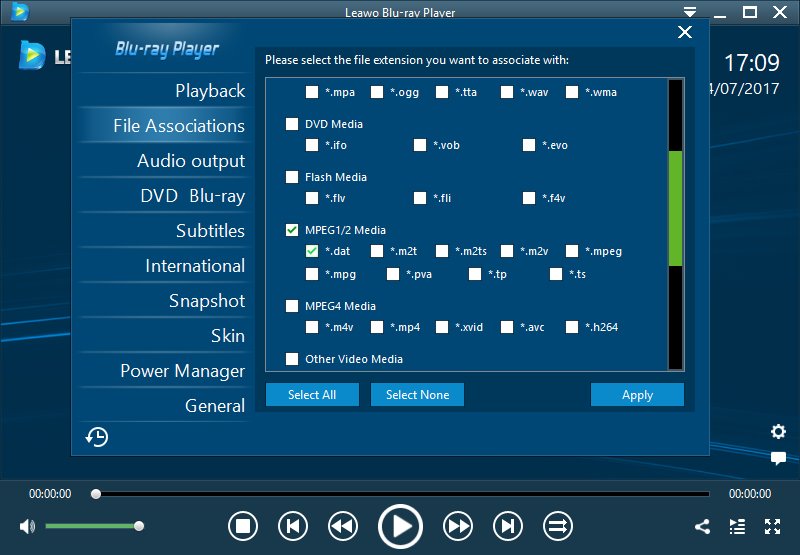Click the 17:09 clock display
The height and width of the screenshot is (555, 800).
[x=752, y=63]
